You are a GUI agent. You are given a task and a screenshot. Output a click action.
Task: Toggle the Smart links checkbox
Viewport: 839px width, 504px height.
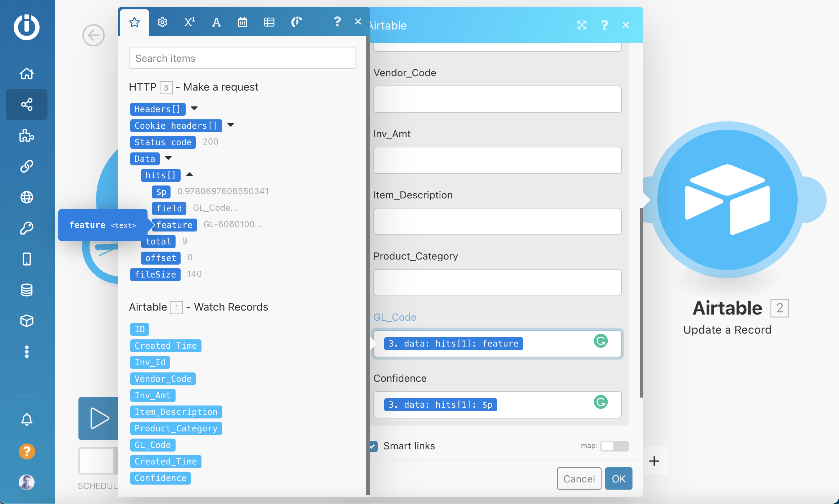click(x=373, y=446)
